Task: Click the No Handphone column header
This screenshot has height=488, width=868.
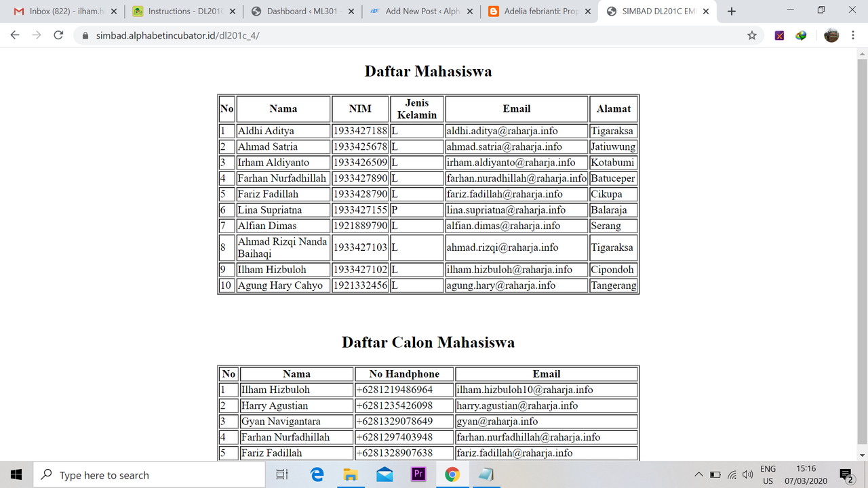Action: tap(405, 374)
